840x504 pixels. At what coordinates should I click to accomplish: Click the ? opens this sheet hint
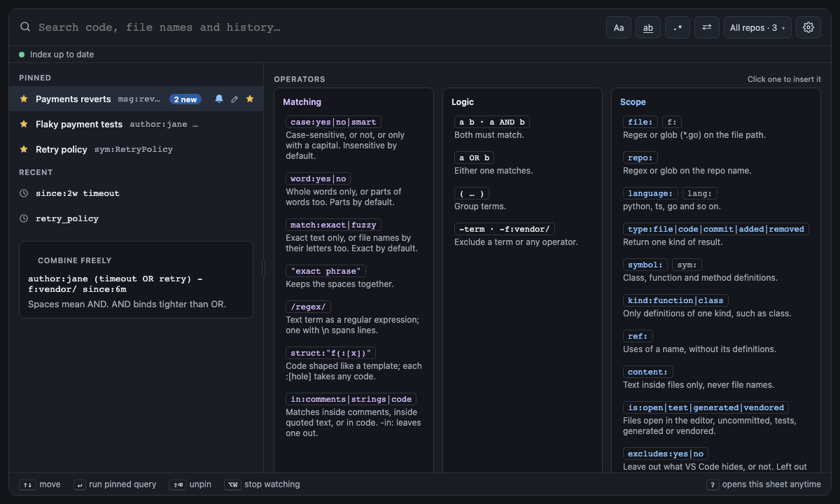[x=764, y=484]
